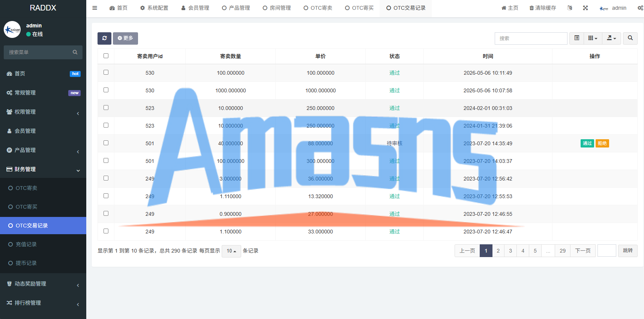The width and height of the screenshot is (644, 319).
Task: Expand 排行榜管理 sidebar menu
Action: coord(43,303)
